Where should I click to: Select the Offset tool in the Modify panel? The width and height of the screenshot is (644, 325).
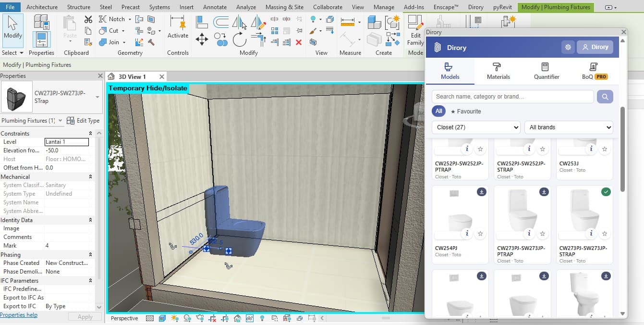coord(221,22)
